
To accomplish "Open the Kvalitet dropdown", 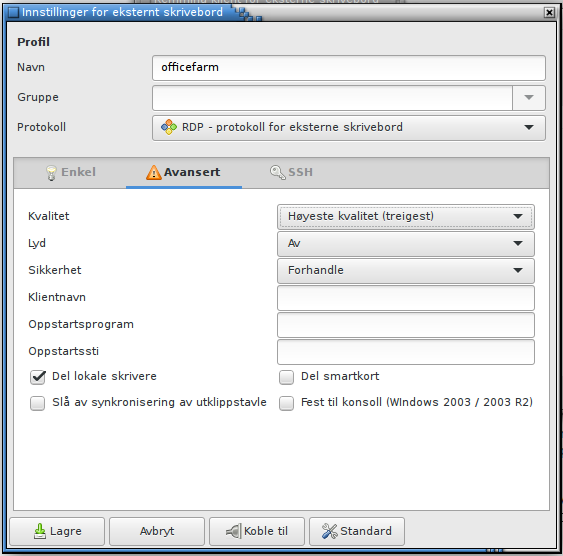I will (405, 216).
